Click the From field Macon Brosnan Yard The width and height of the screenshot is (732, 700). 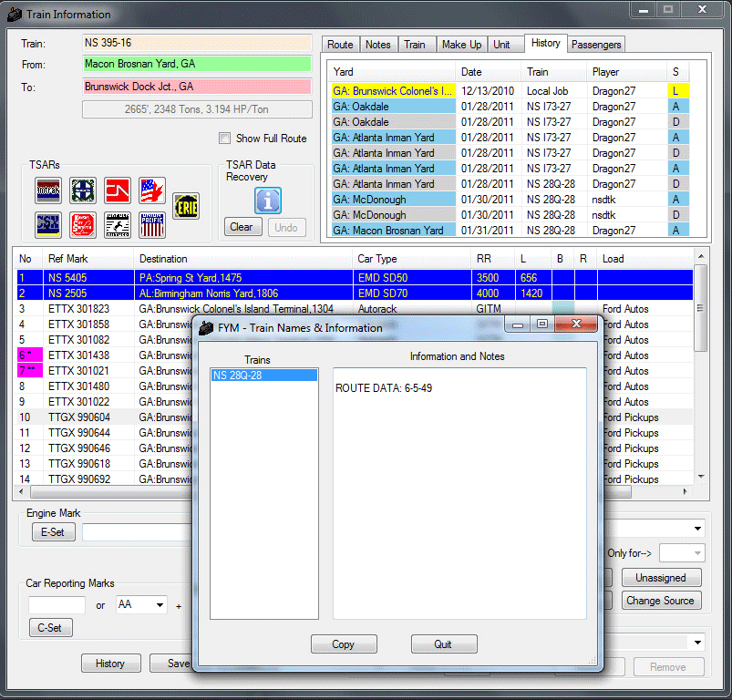197,64
